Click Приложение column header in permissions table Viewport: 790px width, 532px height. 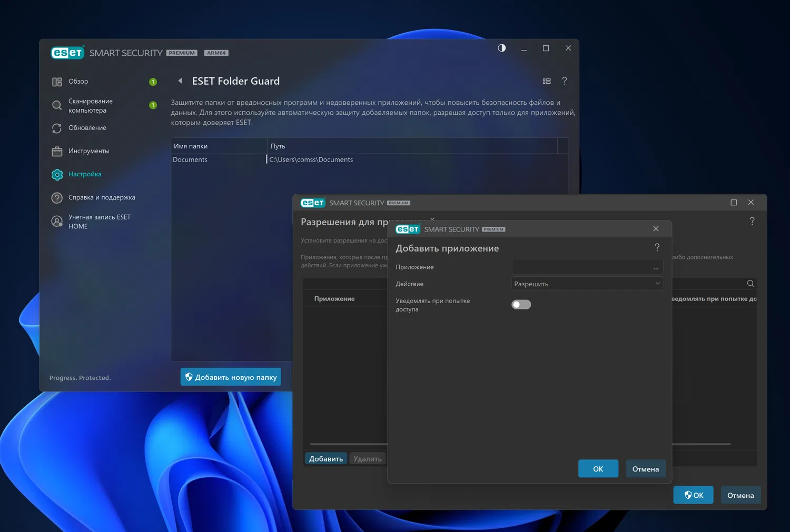[x=334, y=298]
